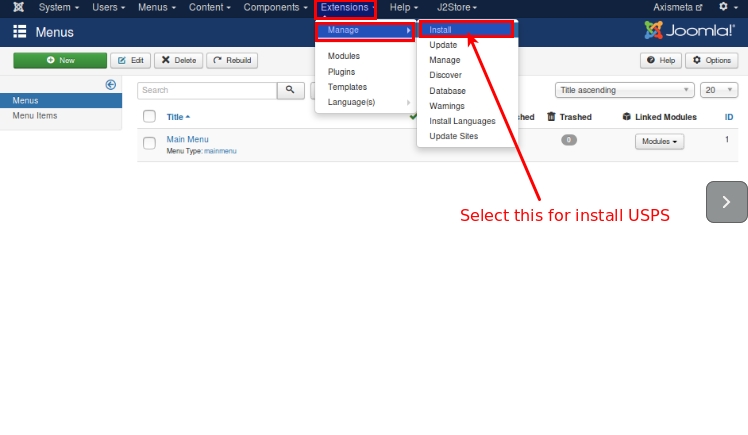The width and height of the screenshot is (748, 435).
Task: Collapse the sidebar with the arrow-circle icon
Action: click(x=110, y=85)
